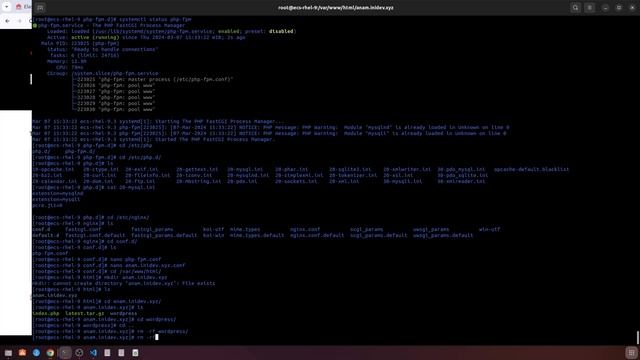The height and width of the screenshot is (360, 640).
Task: Close the terminal window
Action: click(x=632, y=7)
